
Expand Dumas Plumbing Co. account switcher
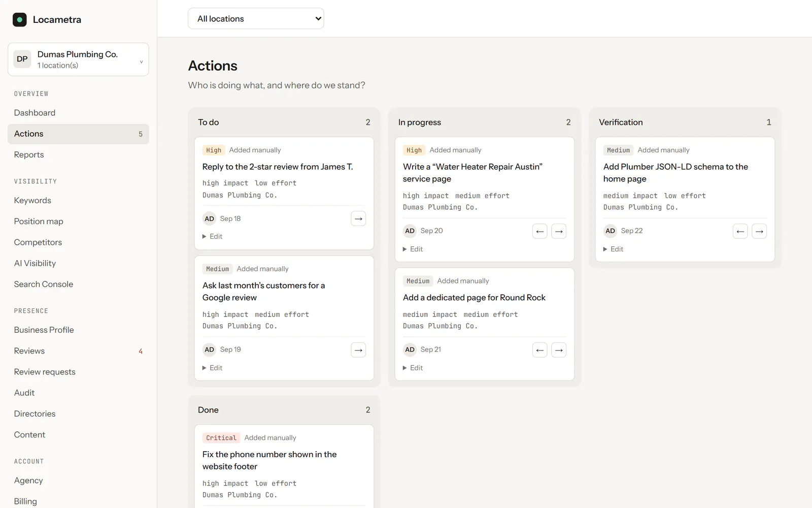78,59
